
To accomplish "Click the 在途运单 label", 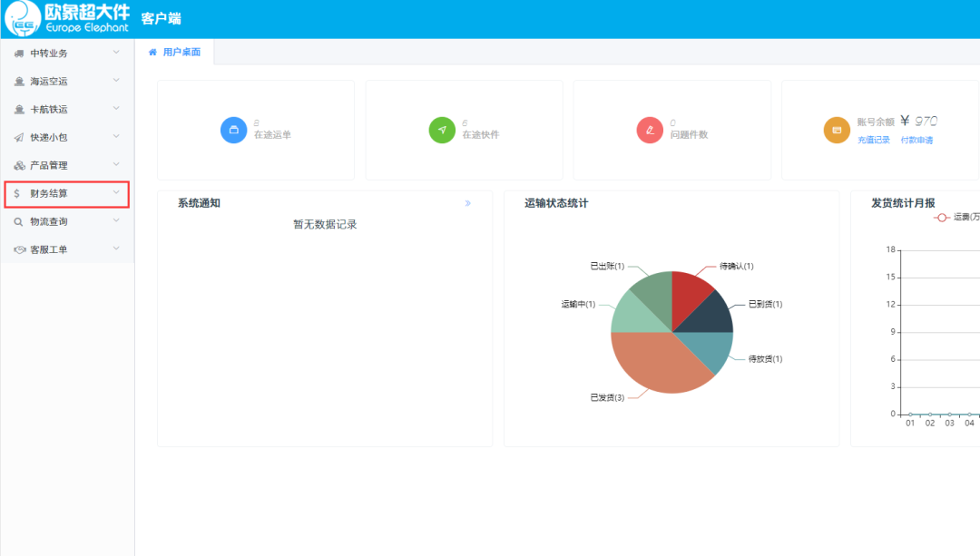I will (x=272, y=135).
